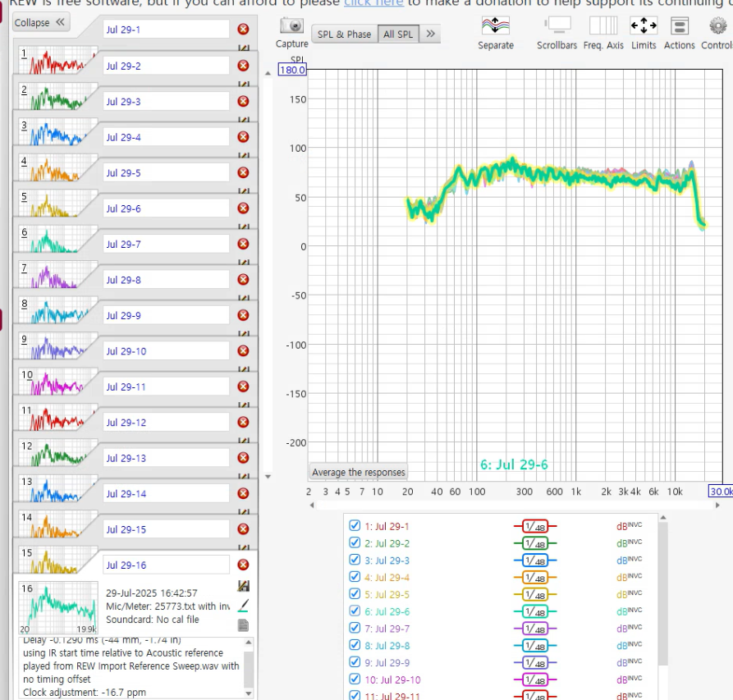Remove measurement Jul 29-7 with red X
The width and height of the screenshot is (733, 700).
click(243, 244)
